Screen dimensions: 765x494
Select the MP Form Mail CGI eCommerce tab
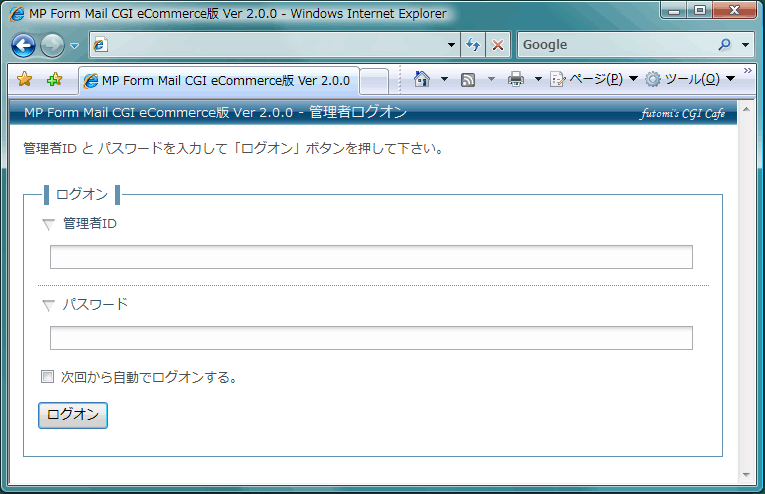coord(219,80)
